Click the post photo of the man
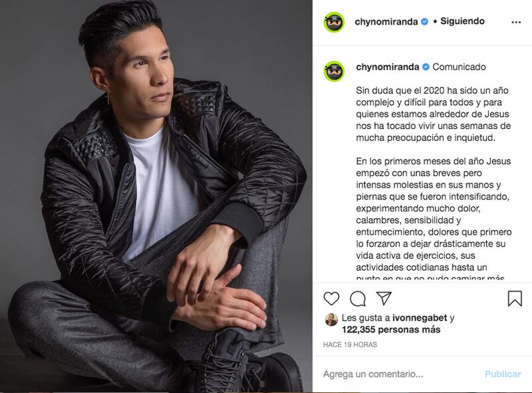The width and height of the screenshot is (532, 393). 156,197
